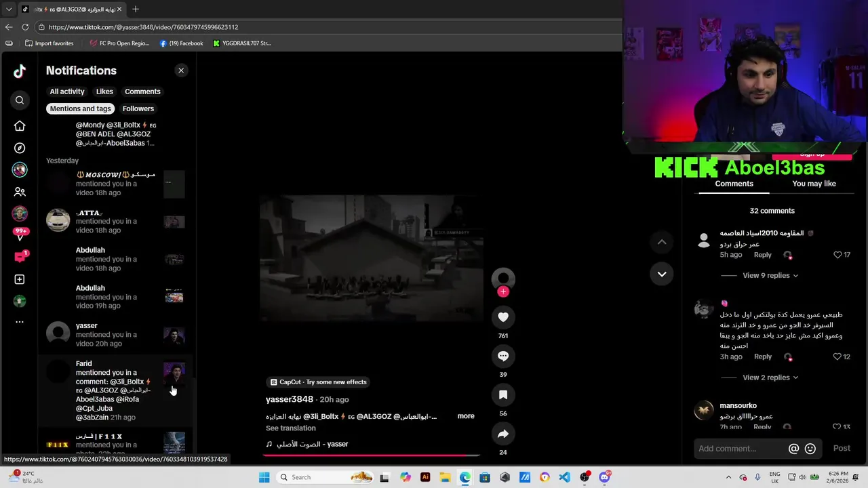The image size is (868, 488).
Task: Open the browser tab list dropdown
Action: (9, 9)
